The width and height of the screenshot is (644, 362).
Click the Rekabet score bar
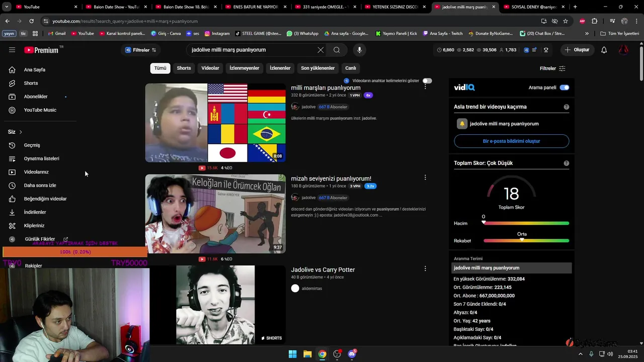526,241
